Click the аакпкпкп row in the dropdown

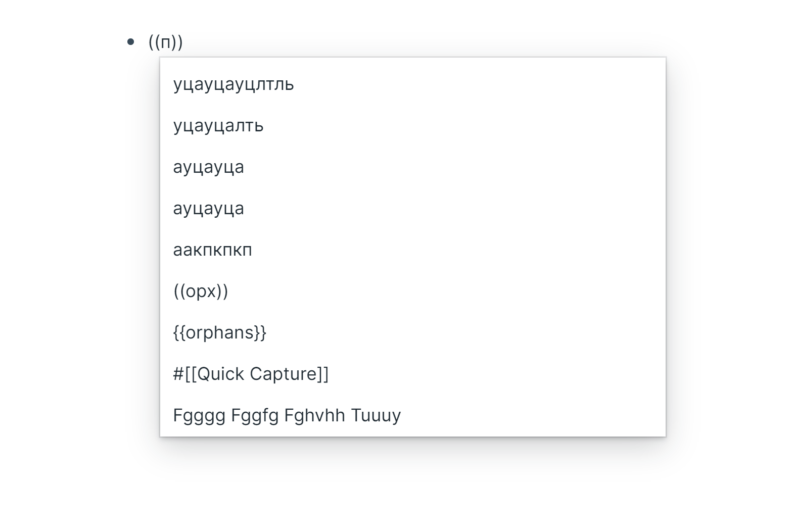tap(212, 250)
